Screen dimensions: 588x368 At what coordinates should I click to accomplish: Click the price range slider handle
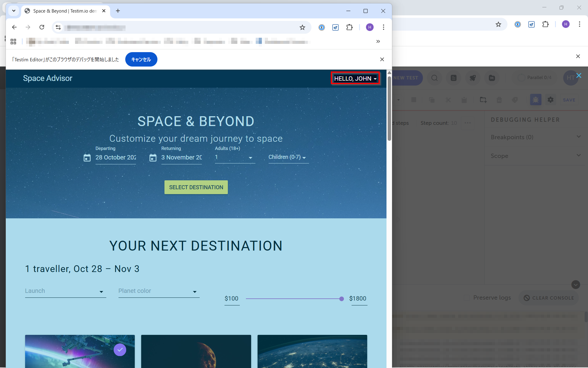pos(341,299)
